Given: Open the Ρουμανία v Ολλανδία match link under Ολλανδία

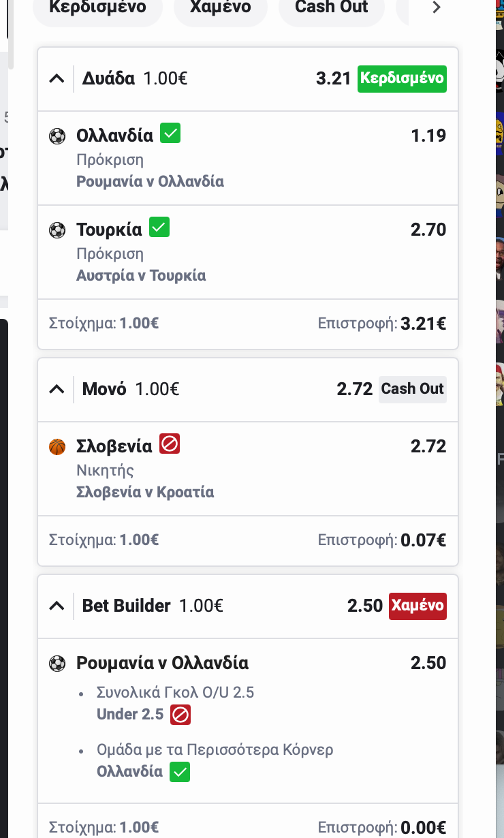Looking at the screenshot, I should click(x=150, y=182).
